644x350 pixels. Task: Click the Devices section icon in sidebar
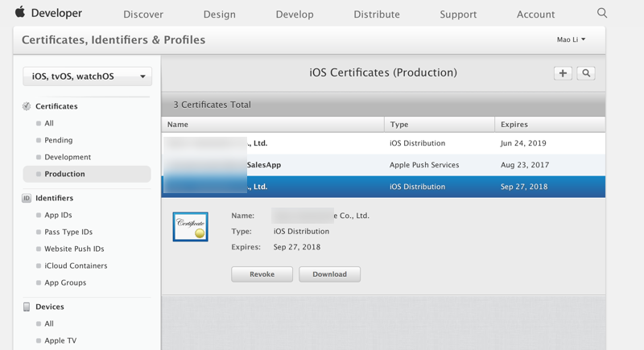coord(27,307)
